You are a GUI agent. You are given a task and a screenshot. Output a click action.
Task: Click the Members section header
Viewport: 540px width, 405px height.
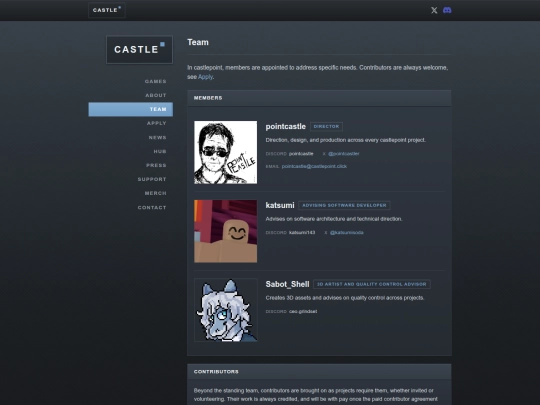click(319, 98)
